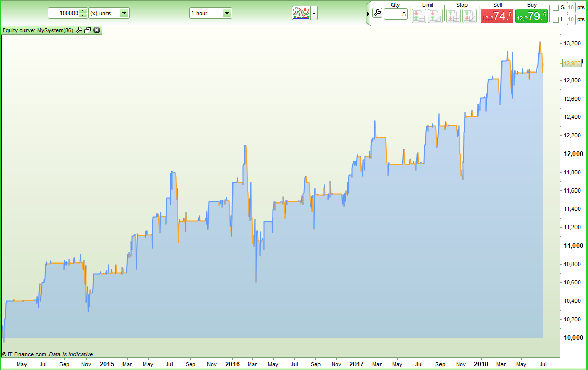Open Equity curve settings wrench icon
Image resolution: width=588 pixels, height=370 pixels.
point(79,30)
